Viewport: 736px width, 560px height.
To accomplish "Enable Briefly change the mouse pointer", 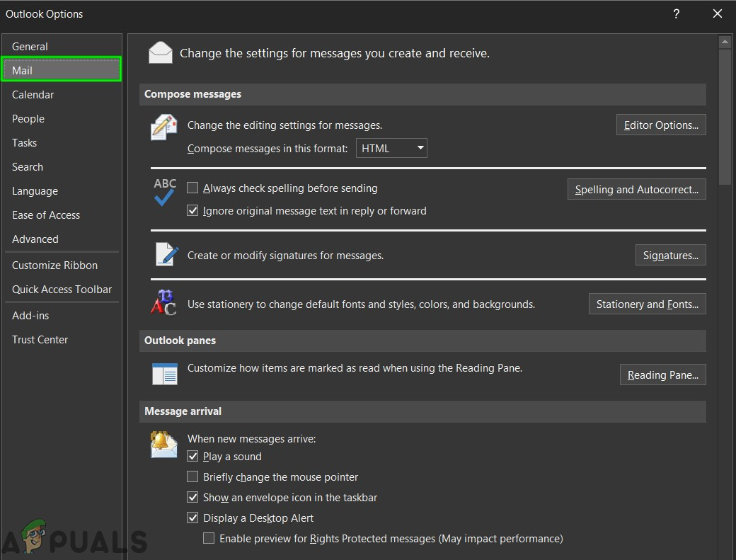I will pos(192,477).
